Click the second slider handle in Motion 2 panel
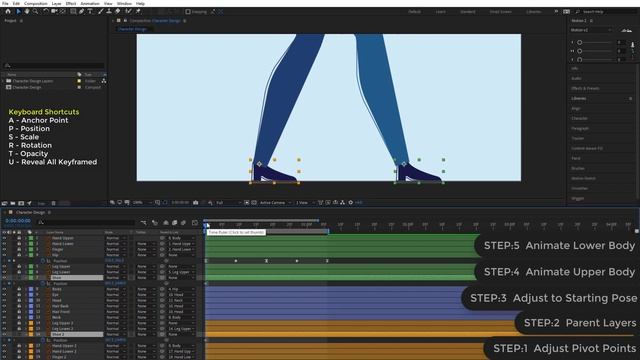The height and width of the screenshot is (360, 640). click(x=580, y=51)
